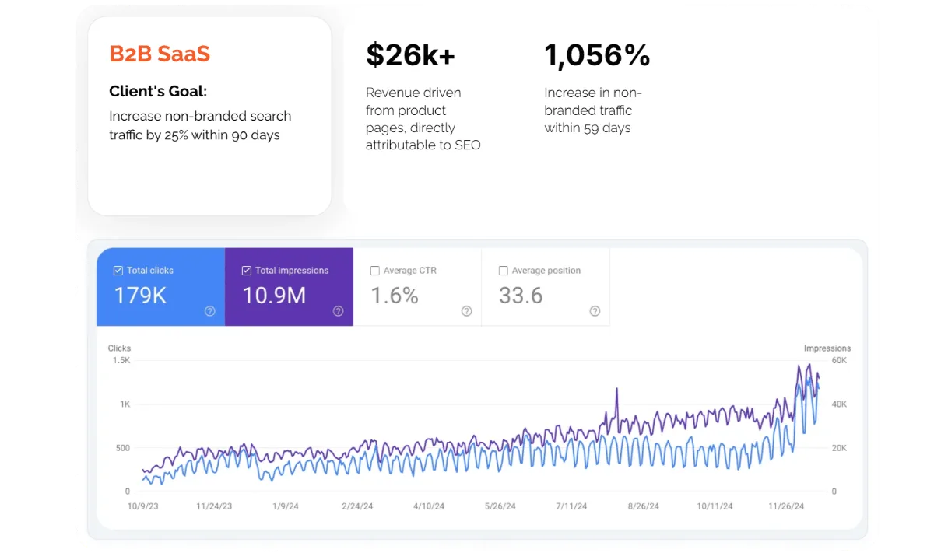
Task: Click the 60K impressions axis tick
Action: [840, 361]
